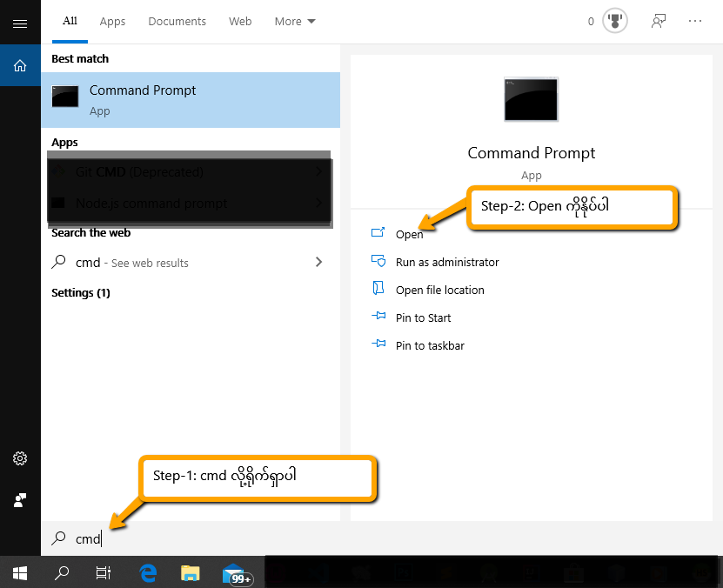
Task: Click the Run as administrator shield icon
Action: pyautogui.click(x=378, y=261)
